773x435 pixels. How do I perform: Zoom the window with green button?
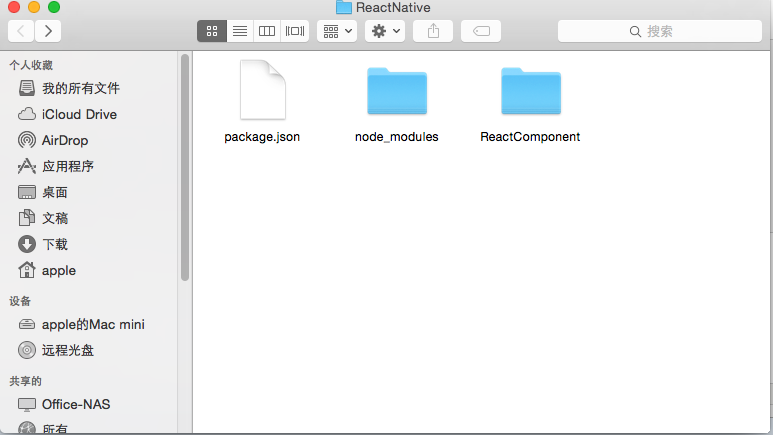click(54, 7)
